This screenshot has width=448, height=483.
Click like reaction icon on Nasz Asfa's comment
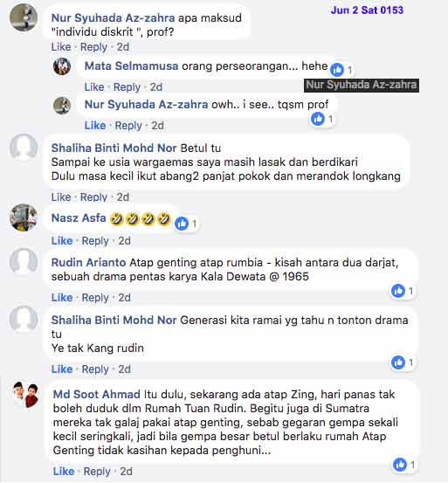(x=182, y=223)
